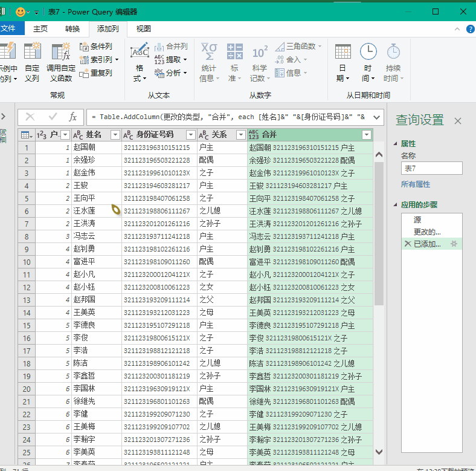Image resolution: width=476 pixels, height=471 pixels.
Task: Collapse the ribbon with the arrow
Action: [x=457, y=29]
